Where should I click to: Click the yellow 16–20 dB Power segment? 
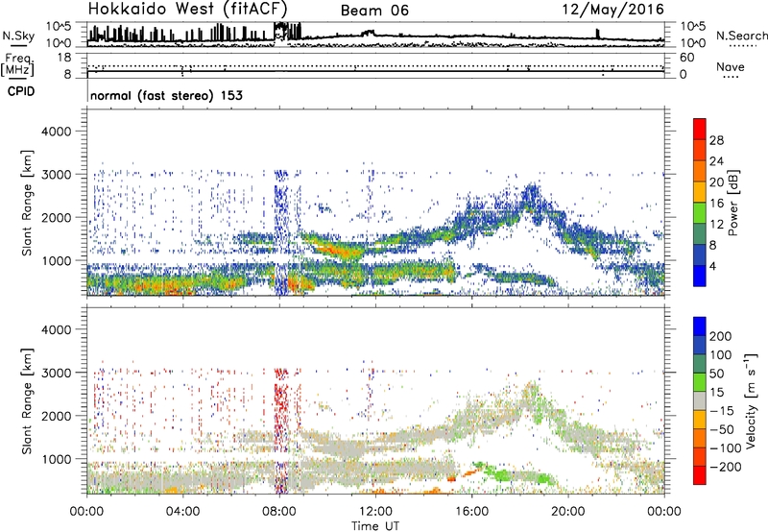click(x=700, y=192)
